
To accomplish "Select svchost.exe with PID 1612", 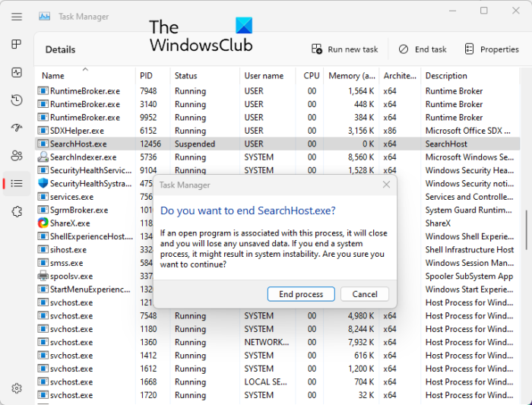I will 277,369.
